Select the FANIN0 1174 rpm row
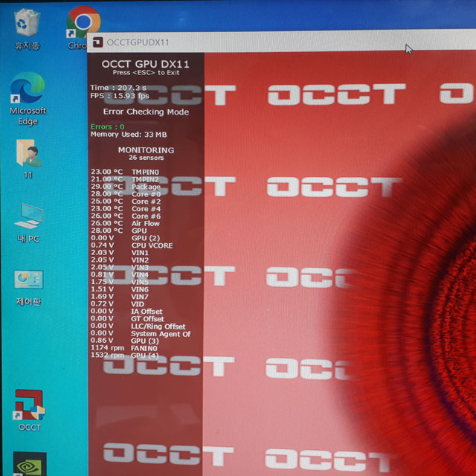 [124, 348]
